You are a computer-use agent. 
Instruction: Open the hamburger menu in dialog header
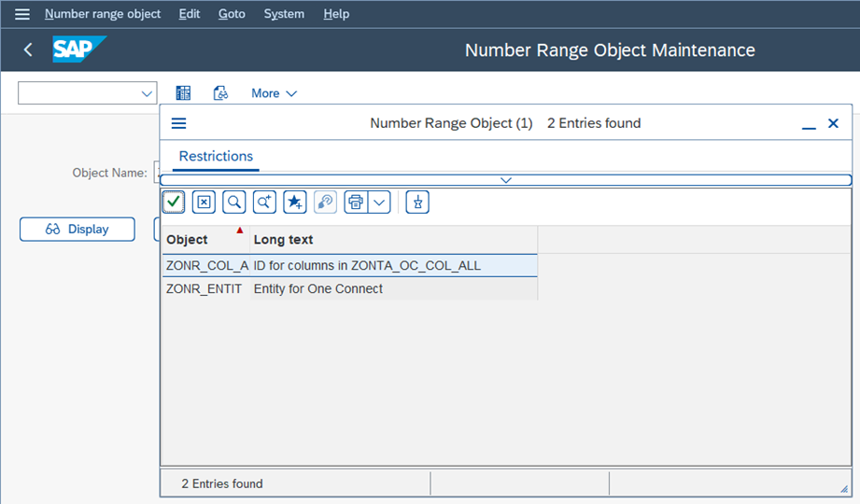(x=179, y=123)
